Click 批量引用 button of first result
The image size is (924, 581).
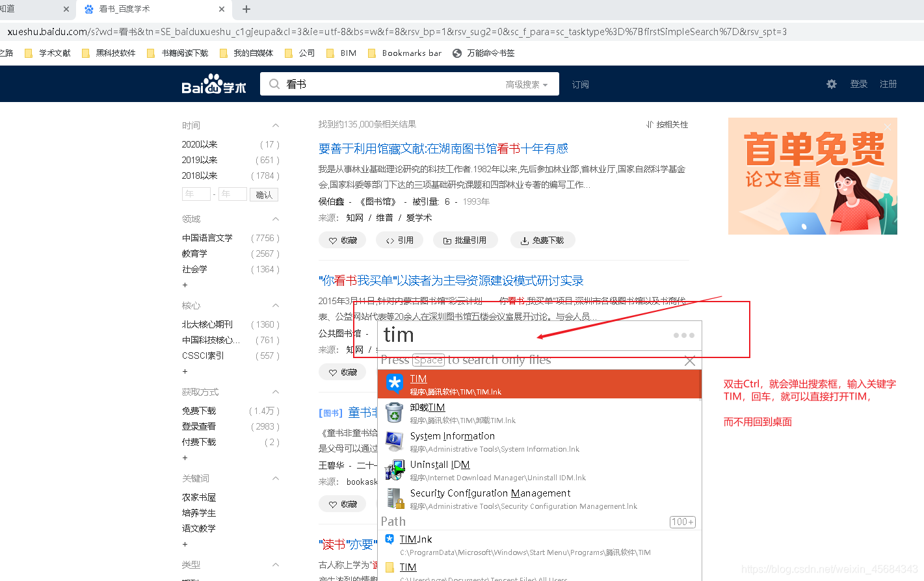pyautogui.click(x=465, y=240)
